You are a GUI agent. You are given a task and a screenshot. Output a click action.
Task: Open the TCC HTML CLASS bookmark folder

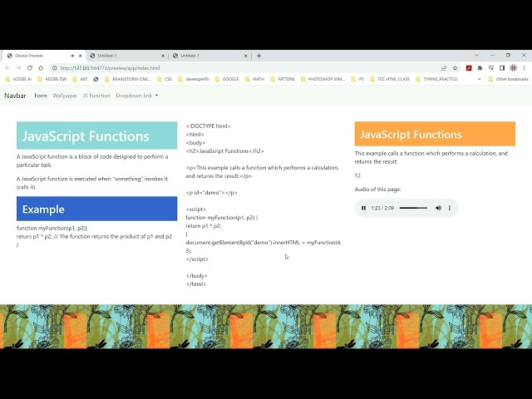[x=390, y=79]
